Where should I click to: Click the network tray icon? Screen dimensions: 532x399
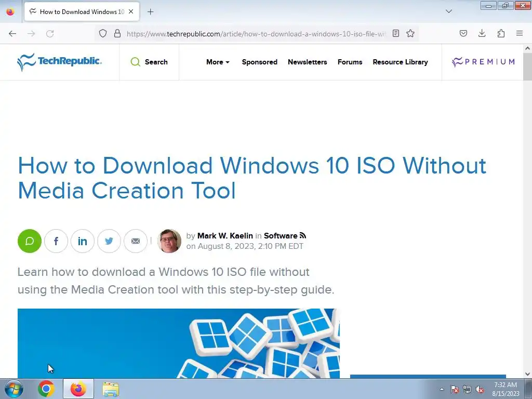pyautogui.click(x=467, y=389)
